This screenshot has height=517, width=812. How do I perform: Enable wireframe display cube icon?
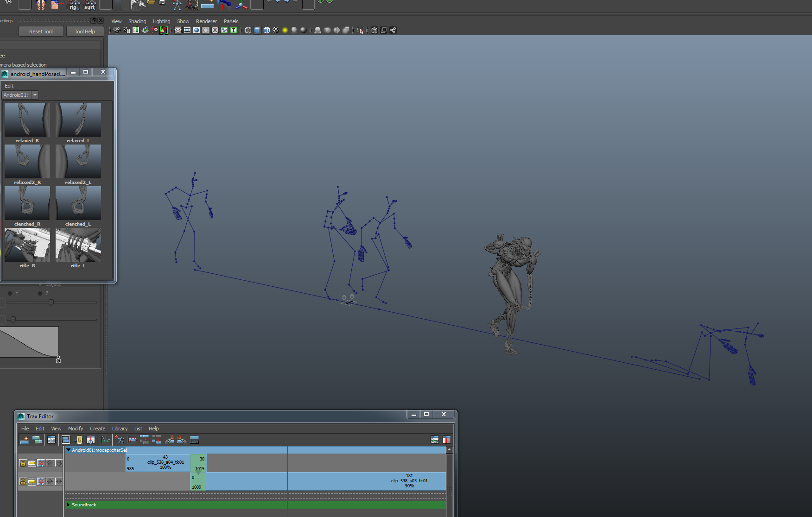click(248, 30)
